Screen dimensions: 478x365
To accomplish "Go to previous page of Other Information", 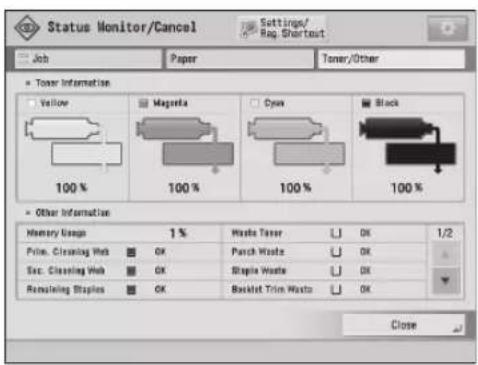I will (x=446, y=255).
